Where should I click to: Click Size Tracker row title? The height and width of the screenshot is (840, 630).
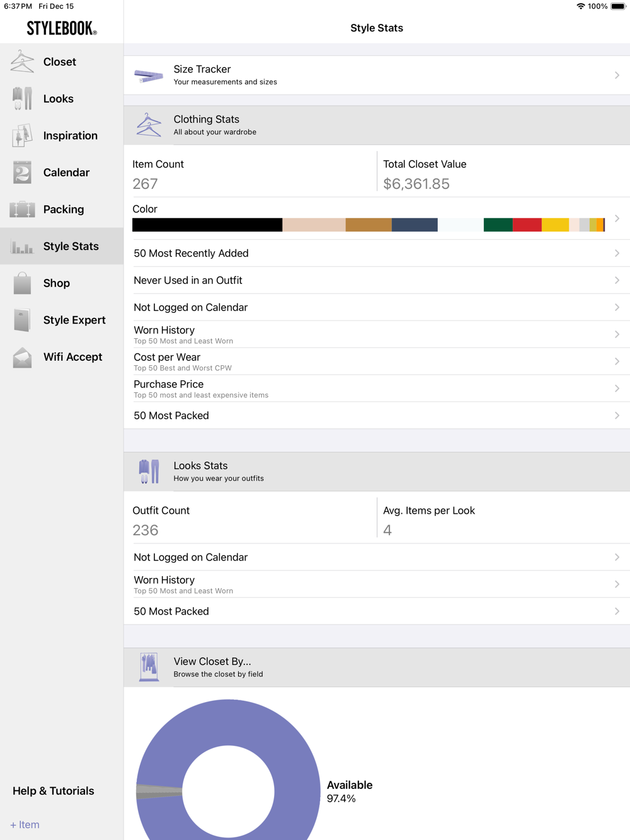point(202,69)
